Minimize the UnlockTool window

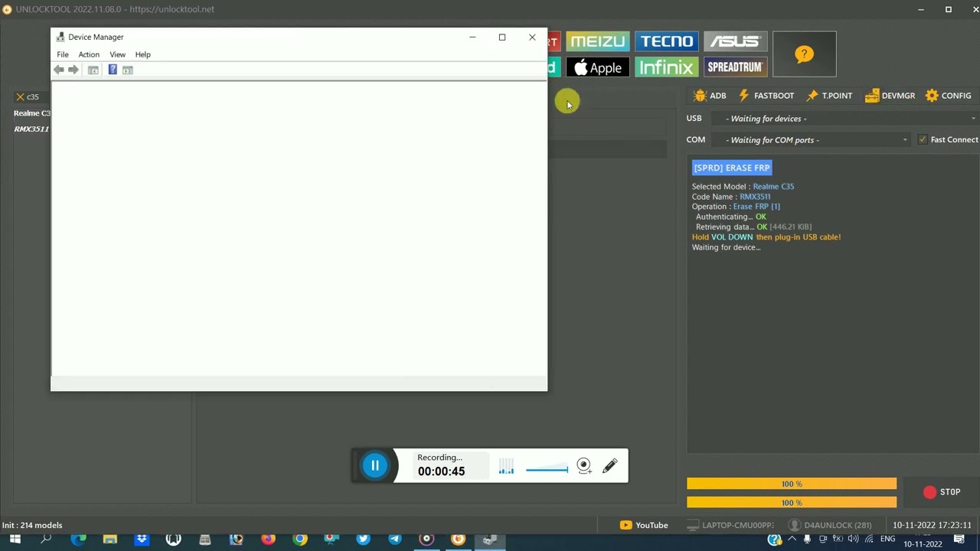(920, 9)
